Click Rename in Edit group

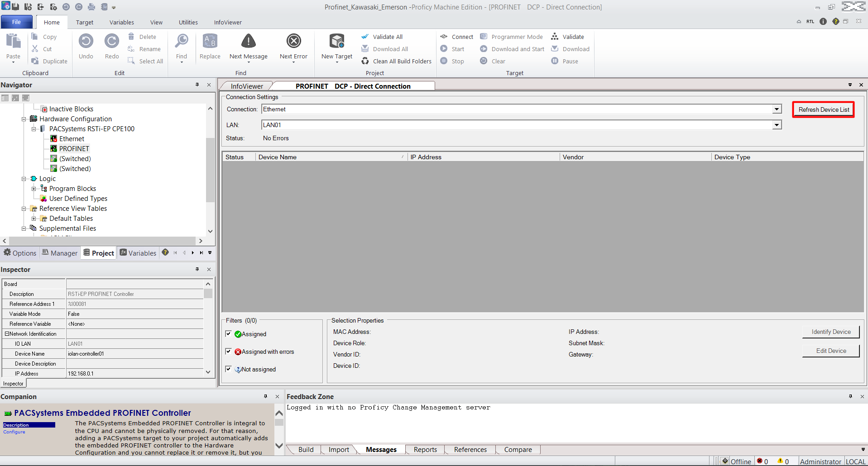click(144, 49)
